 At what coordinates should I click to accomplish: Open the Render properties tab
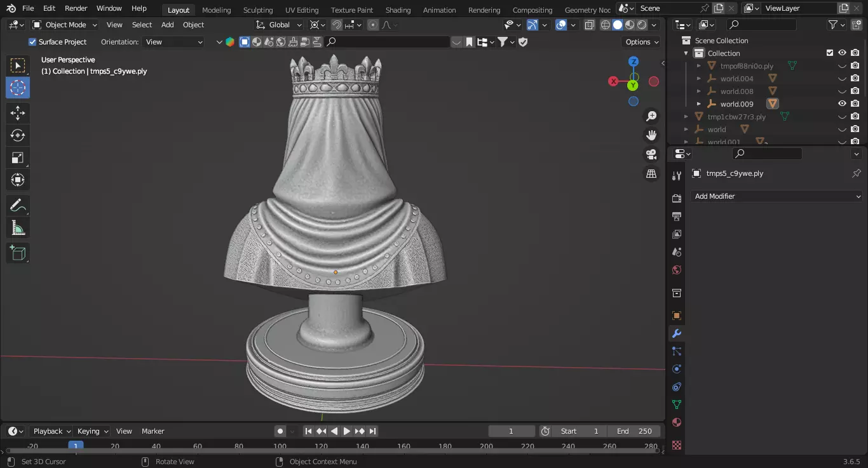677,199
